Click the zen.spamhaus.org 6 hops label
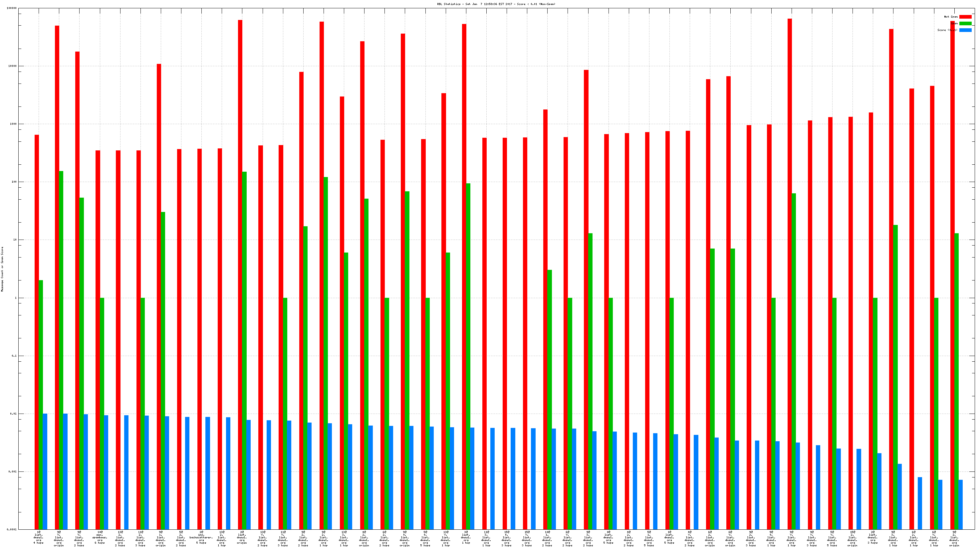 coord(100,537)
